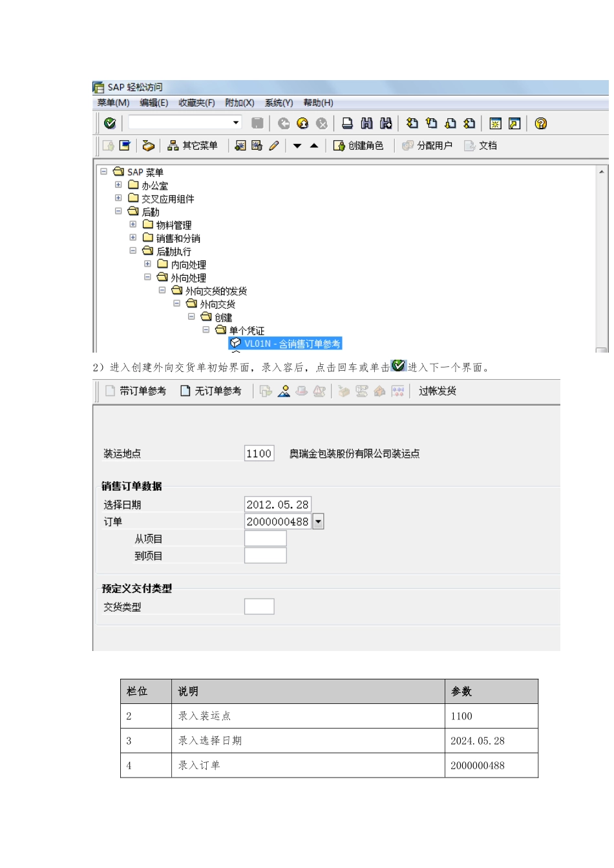Collapse the SAP 菜单 root node
The height and width of the screenshot is (868, 614).
pos(103,171)
